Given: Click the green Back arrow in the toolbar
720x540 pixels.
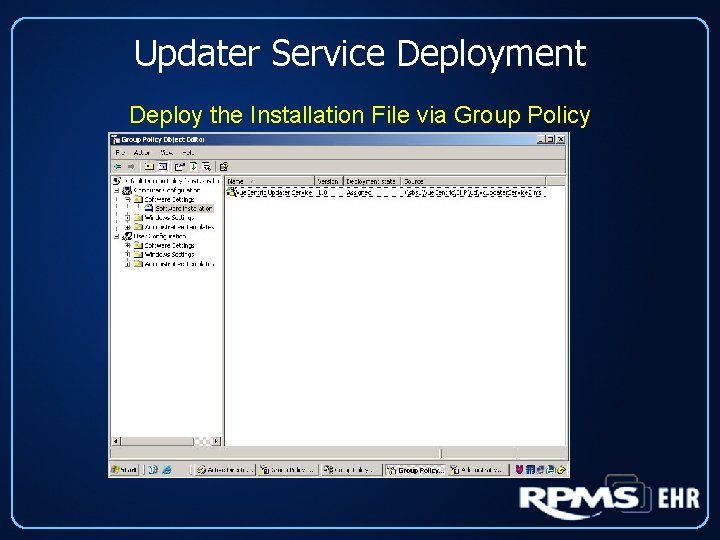Looking at the screenshot, I should [118, 166].
